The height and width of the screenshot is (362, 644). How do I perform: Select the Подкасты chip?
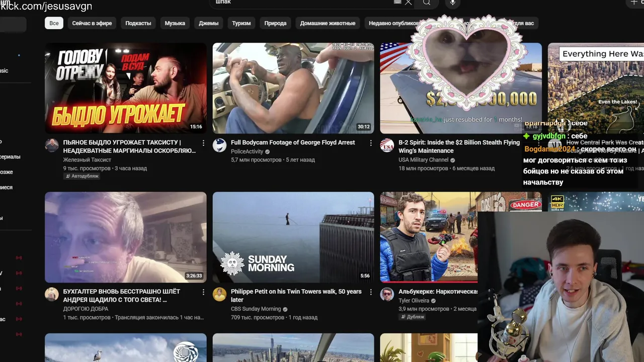138,23
